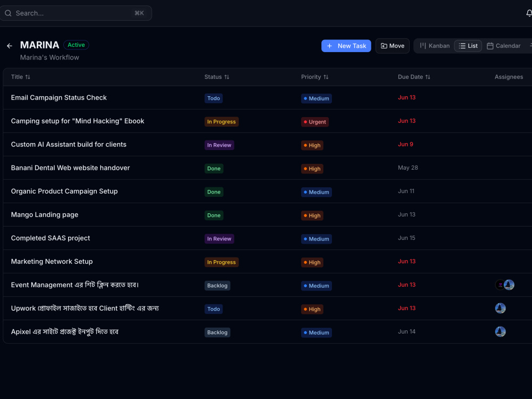
Task: Click the search magnifier icon
Action: click(8, 13)
